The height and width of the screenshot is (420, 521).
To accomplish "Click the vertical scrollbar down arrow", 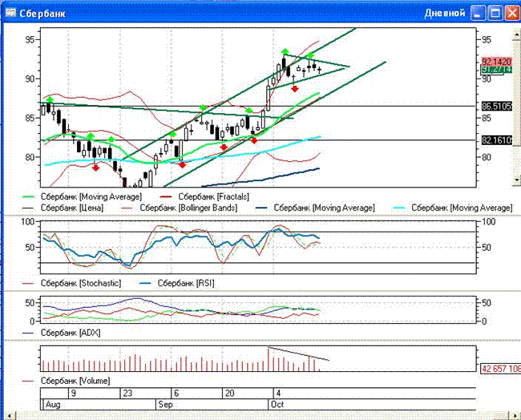I will (516, 180).
